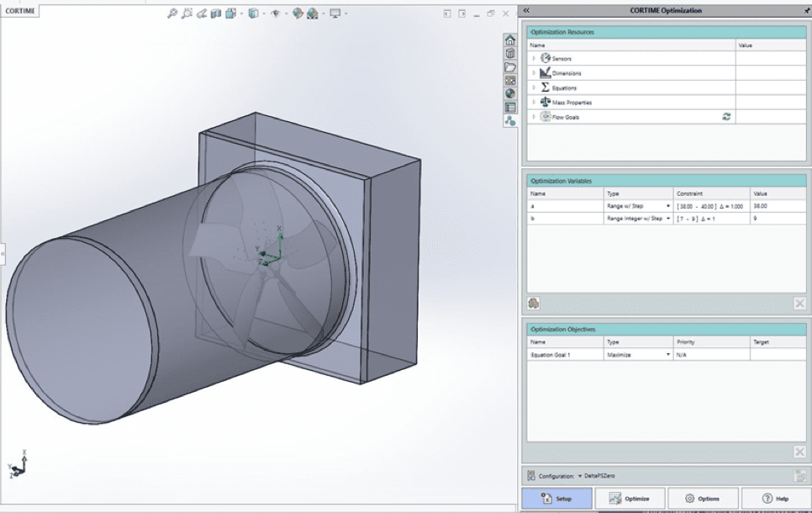
Task: Click the Optimization Resources header
Action: pyautogui.click(x=667, y=32)
